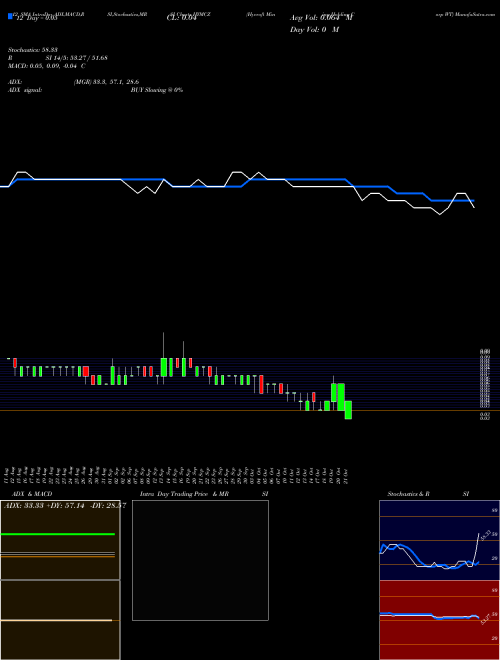Click the blue Stochastics chart panel

(x=439, y=540)
